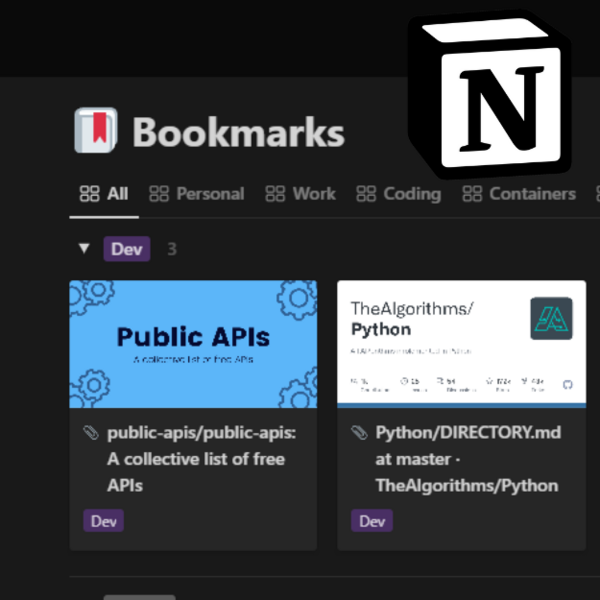
Task: Click the grid icon of the All tab
Action: coord(90,194)
